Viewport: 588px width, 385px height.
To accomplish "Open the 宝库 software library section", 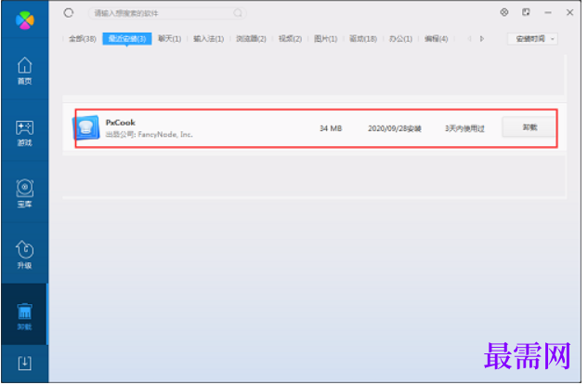I will (25, 193).
